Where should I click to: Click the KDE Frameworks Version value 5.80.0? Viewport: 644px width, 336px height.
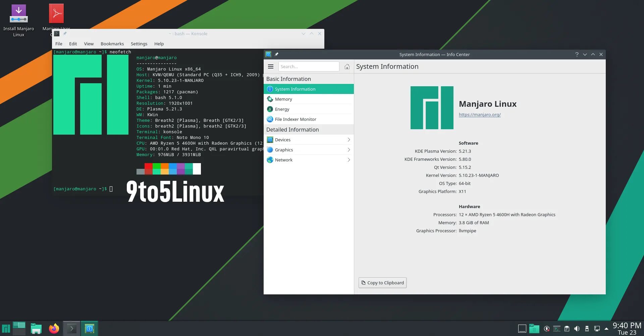tap(465, 159)
